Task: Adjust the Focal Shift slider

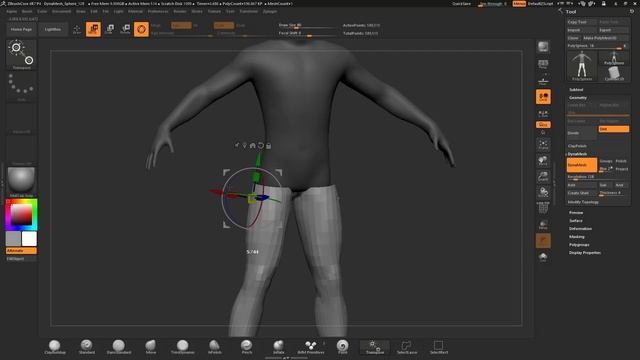Action: pos(307,33)
